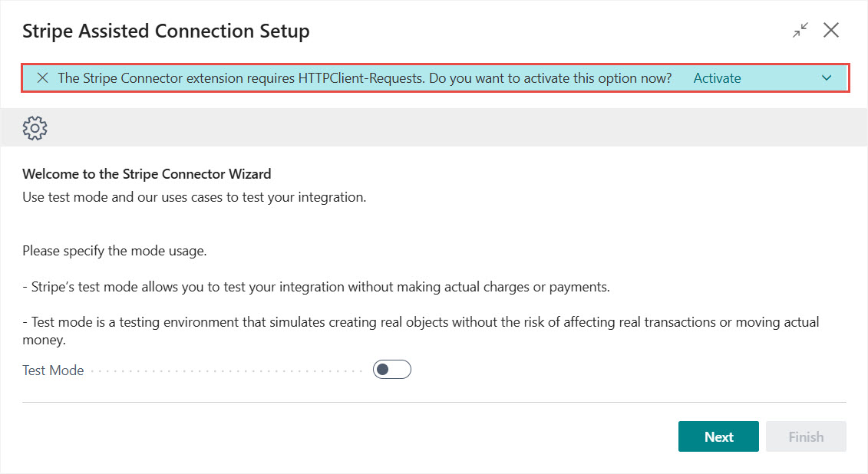Viewport: 868px width, 474px height.
Task: Expand the notification bar chevron
Action: 827,78
